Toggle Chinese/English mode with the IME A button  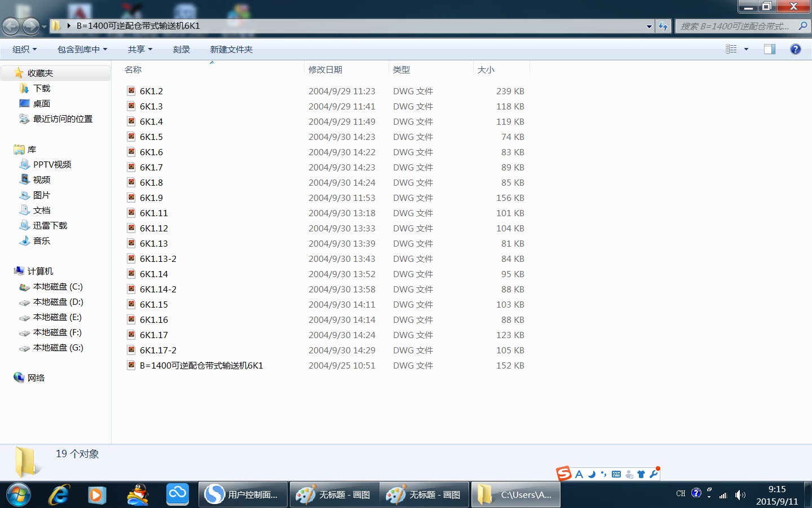coord(579,474)
